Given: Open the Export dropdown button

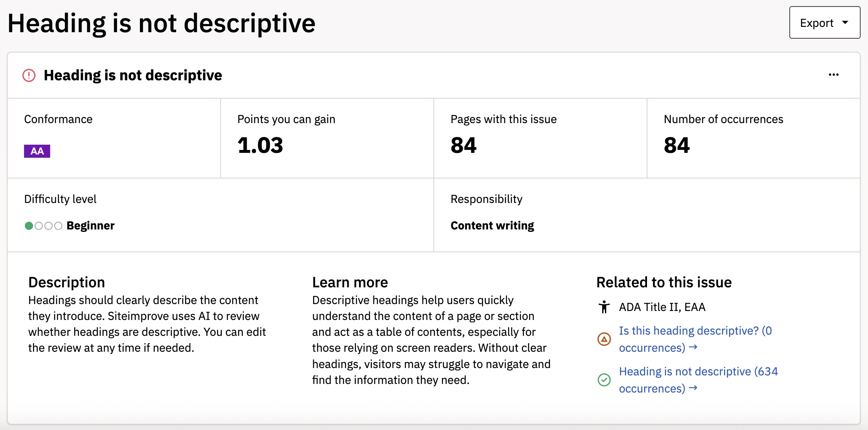Looking at the screenshot, I should pyautogui.click(x=824, y=23).
